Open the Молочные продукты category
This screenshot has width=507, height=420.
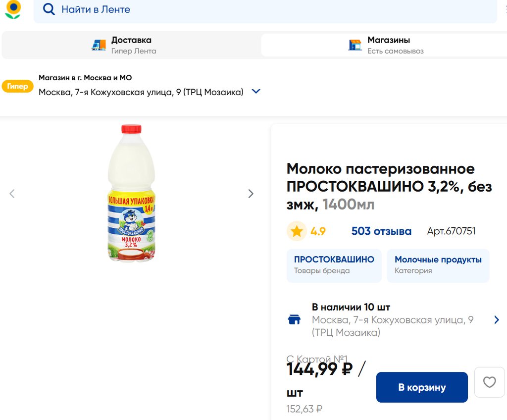point(438,265)
